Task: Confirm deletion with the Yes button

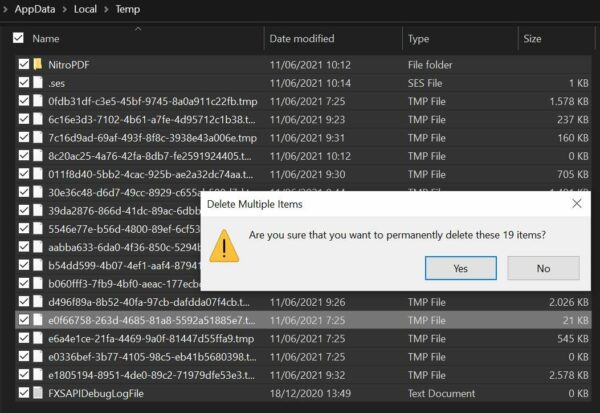Action: point(460,268)
